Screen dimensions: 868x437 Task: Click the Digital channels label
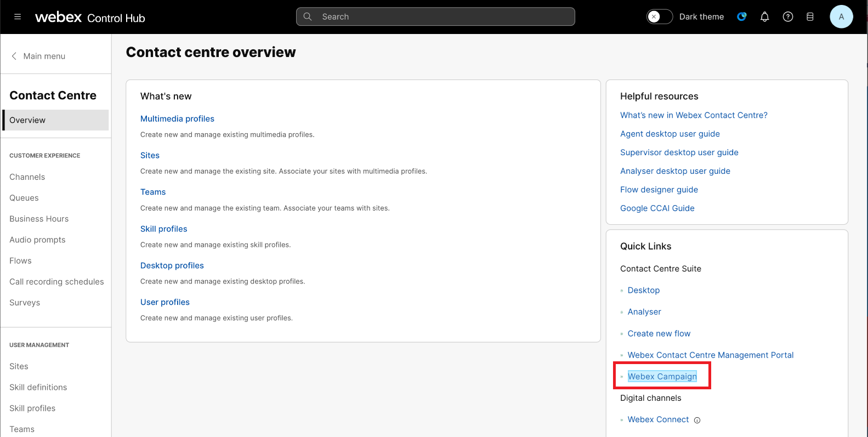651,398
